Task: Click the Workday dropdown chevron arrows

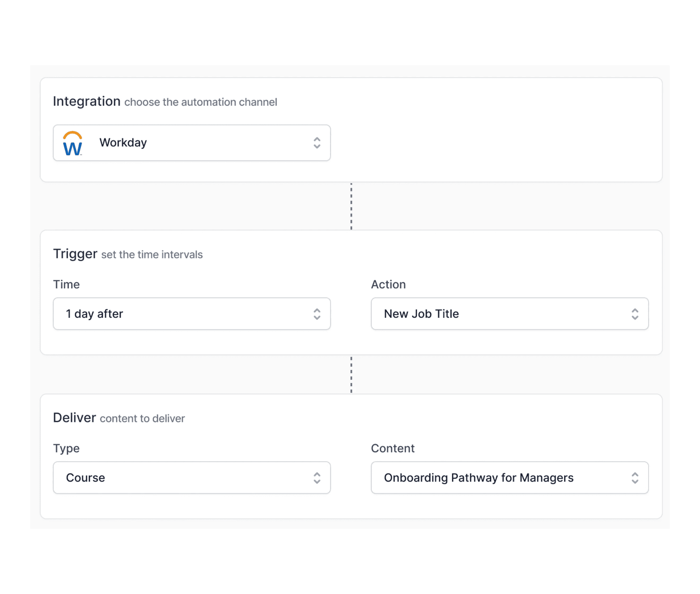Action: 317,143
